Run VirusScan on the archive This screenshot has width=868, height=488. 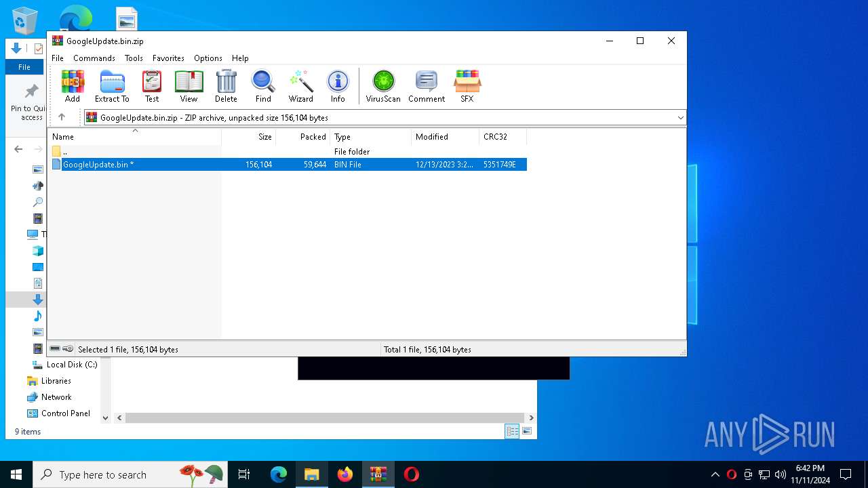383,86
